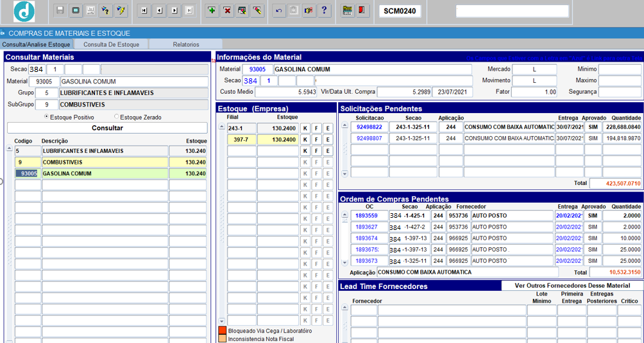This screenshot has width=644, height=343.
Task: Open help with the question mark icon
Action: point(325,11)
